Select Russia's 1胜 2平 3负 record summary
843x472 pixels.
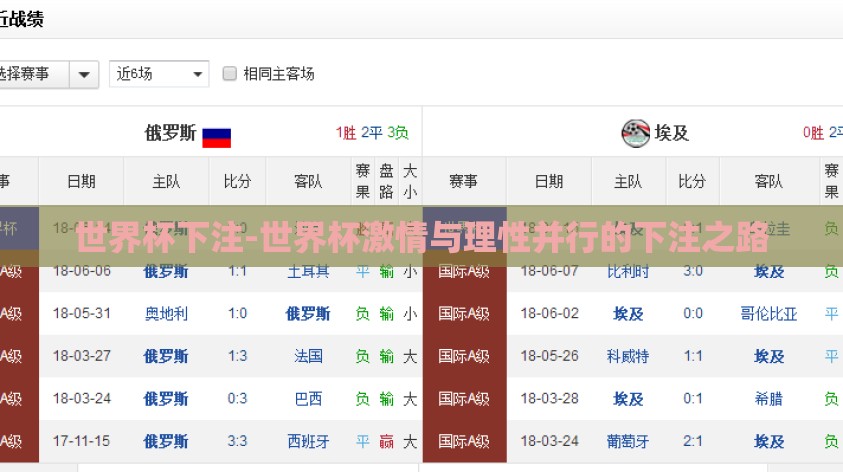pos(372,133)
